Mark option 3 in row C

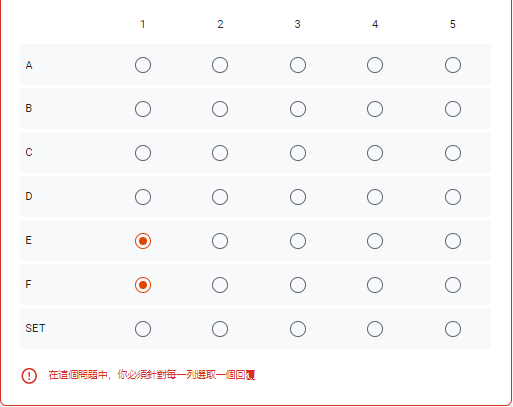tap(298, 153)
